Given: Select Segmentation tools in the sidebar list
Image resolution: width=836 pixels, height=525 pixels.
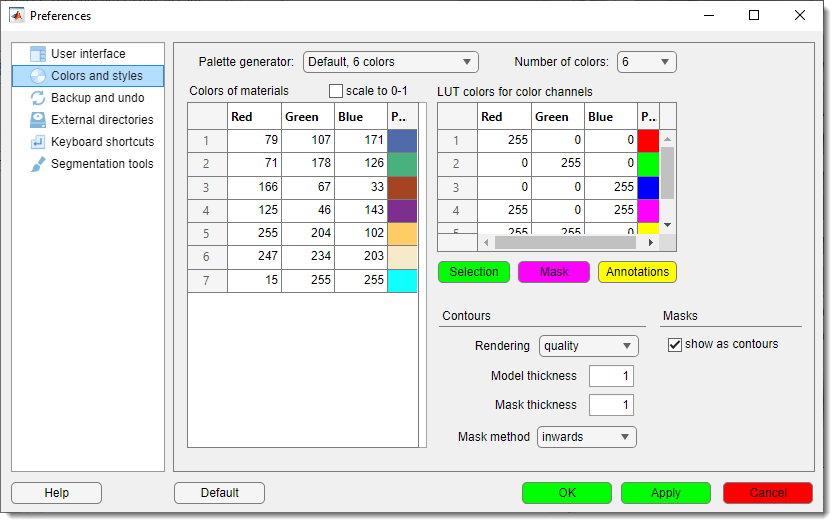Looking at the screenshot, I should 102,164.
